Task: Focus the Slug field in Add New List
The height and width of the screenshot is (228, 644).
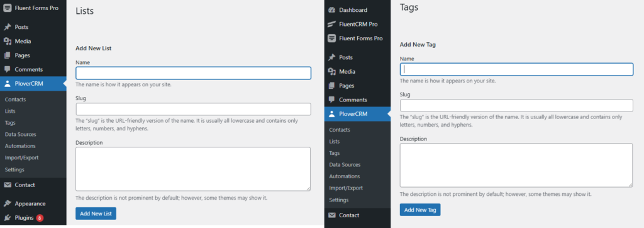Action: [x=194, y=109]
